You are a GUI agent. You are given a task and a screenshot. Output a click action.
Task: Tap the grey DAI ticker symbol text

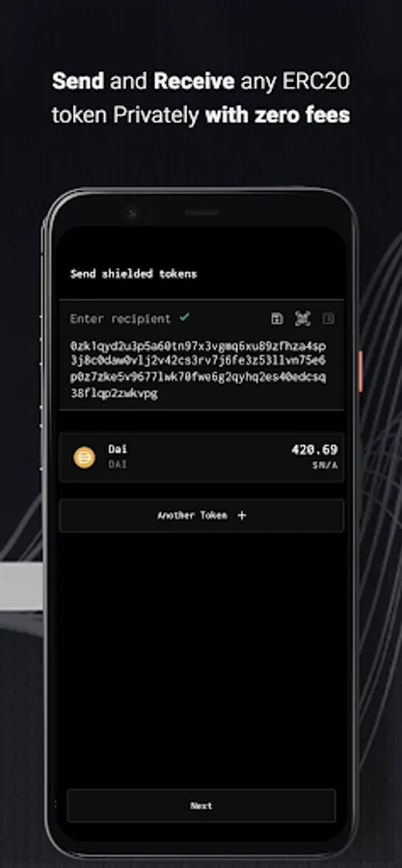point(118,465)
